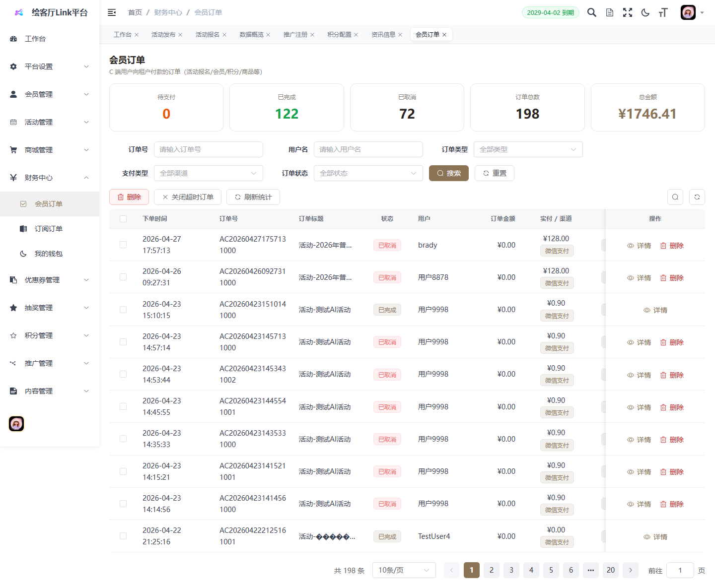Open the 订单状态 dropdown
The width and height of the screenshot is (715, 588).
tap(368, 173)
